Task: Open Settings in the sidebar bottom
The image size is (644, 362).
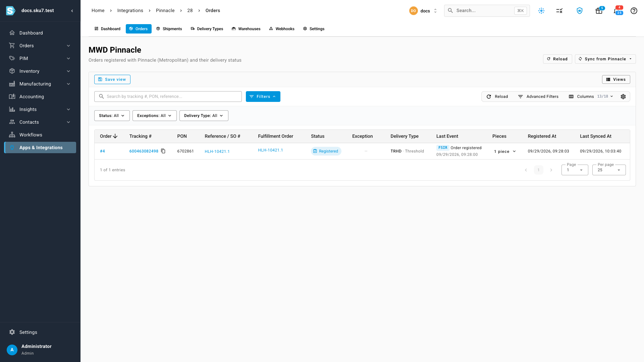Action: 28,332
